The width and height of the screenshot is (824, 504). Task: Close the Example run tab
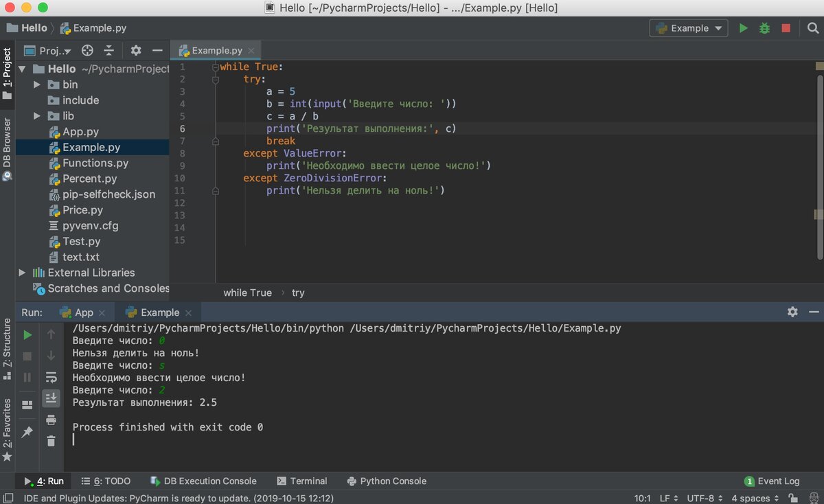(x=188, y=312)
